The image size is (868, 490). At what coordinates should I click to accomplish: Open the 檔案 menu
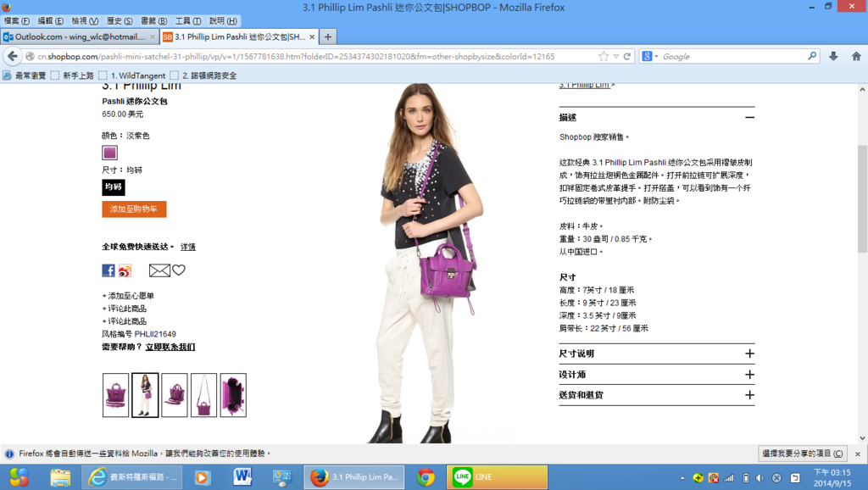pyautogui.click(x=17, y=21)
